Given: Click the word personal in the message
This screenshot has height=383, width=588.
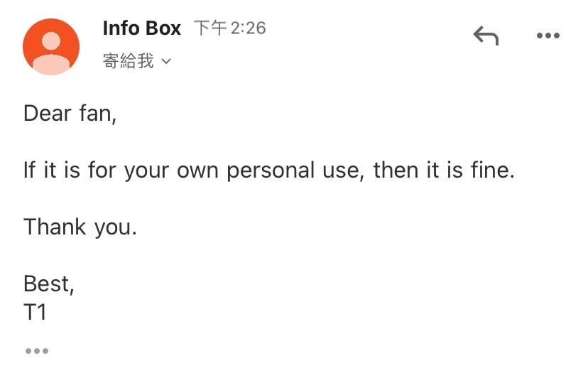Looking at the screenshot, I should [271, 171].
